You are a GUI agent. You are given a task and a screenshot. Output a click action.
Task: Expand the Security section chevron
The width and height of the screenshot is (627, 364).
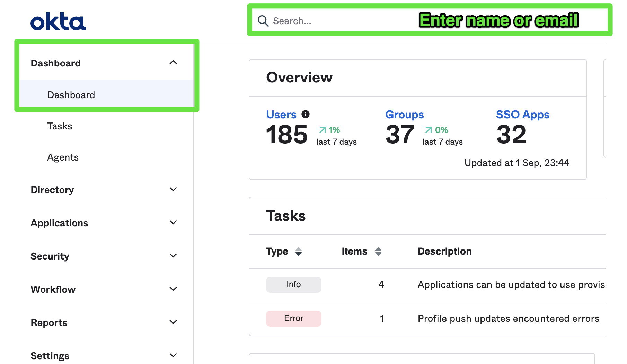point(173,256)
